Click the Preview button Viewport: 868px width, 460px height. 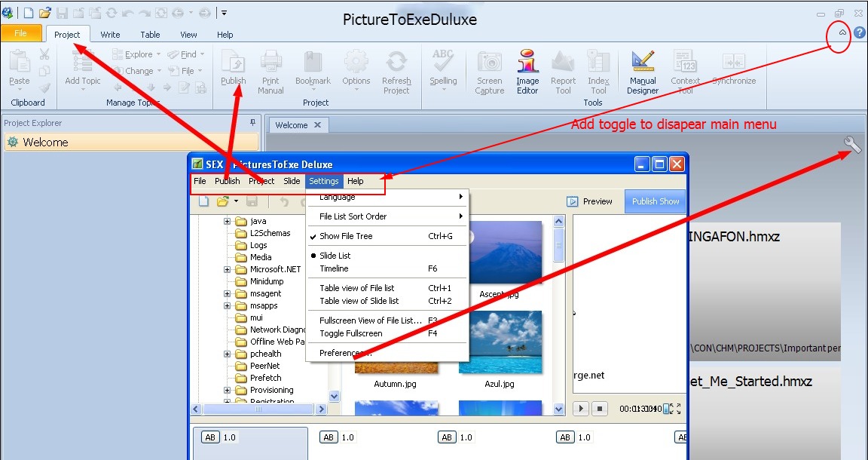click(x=590, y=201)
